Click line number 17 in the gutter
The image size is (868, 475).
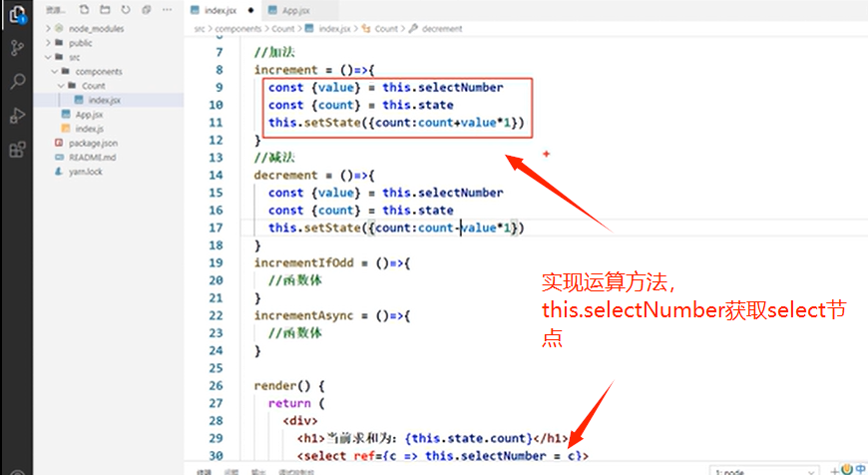click(216, 228)
